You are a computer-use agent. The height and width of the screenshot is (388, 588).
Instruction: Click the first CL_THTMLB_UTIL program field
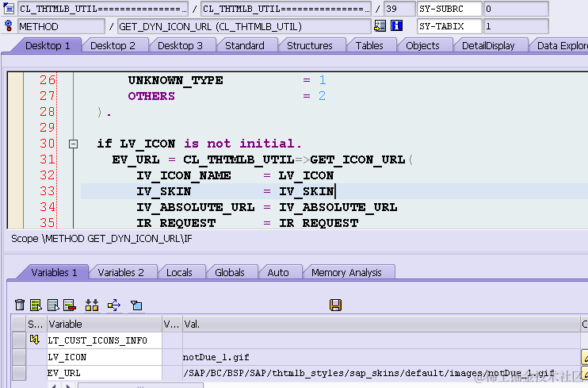103,9
